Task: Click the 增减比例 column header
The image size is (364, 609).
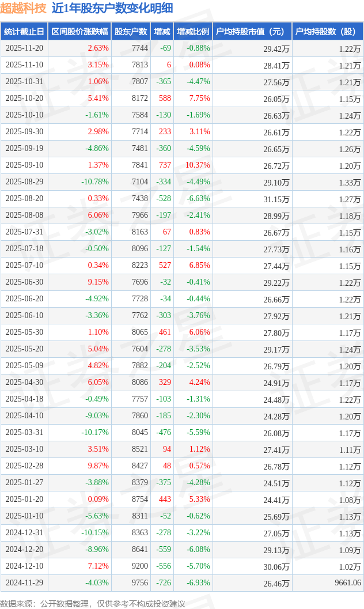Action: [x=193, y=32]
